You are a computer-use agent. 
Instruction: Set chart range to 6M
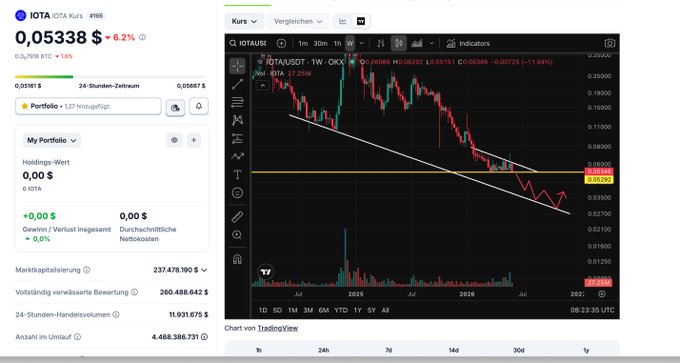(324, 310)
